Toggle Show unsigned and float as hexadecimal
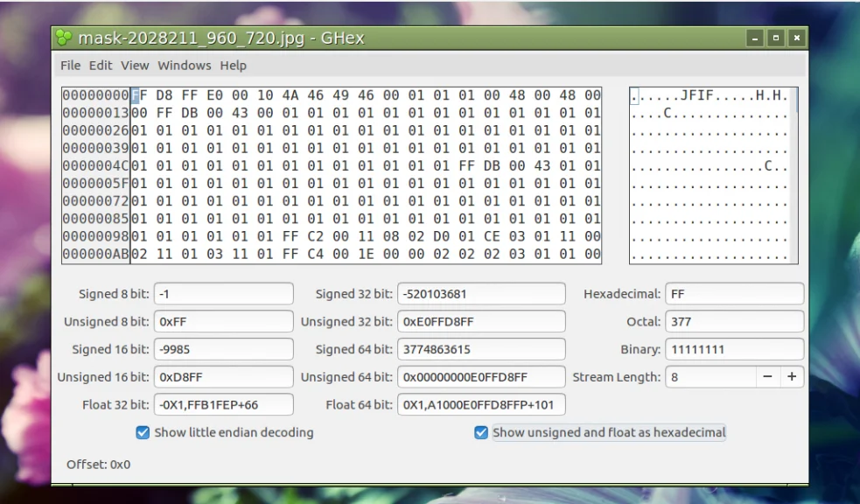The height and width of the screenshot is (504, 860). pos(481,433)
